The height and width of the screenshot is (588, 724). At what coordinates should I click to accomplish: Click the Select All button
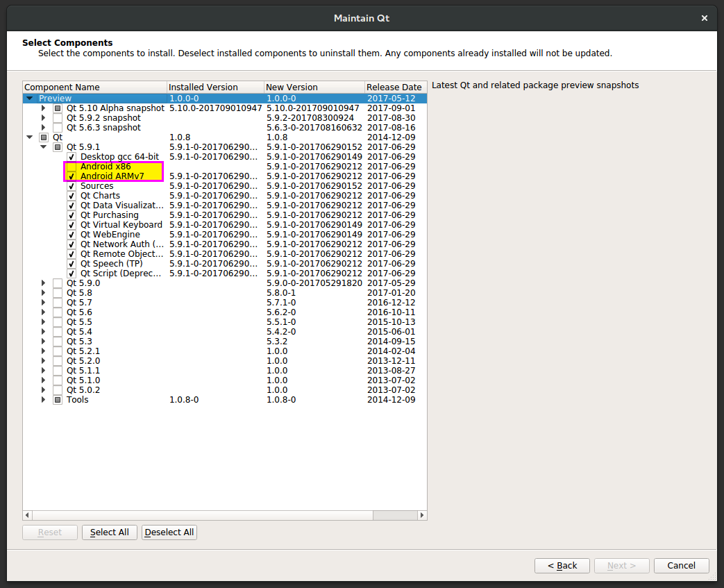click(x=110, y=532)
